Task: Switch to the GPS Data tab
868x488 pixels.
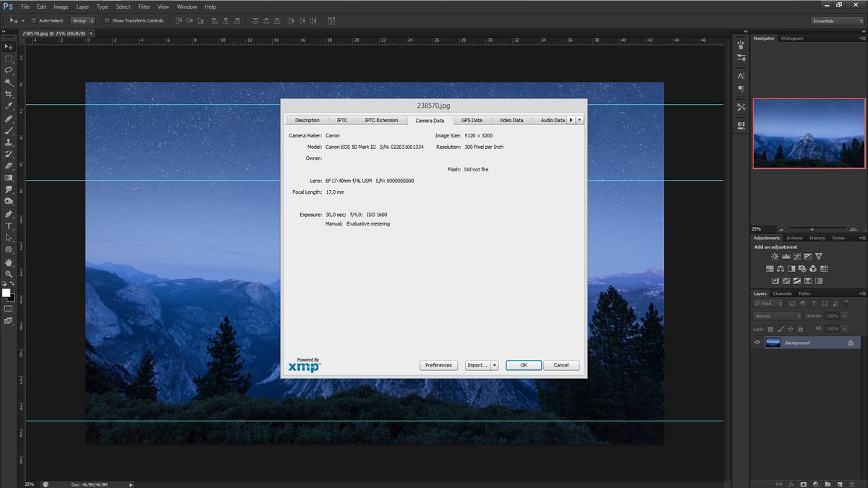Action: 472,120
